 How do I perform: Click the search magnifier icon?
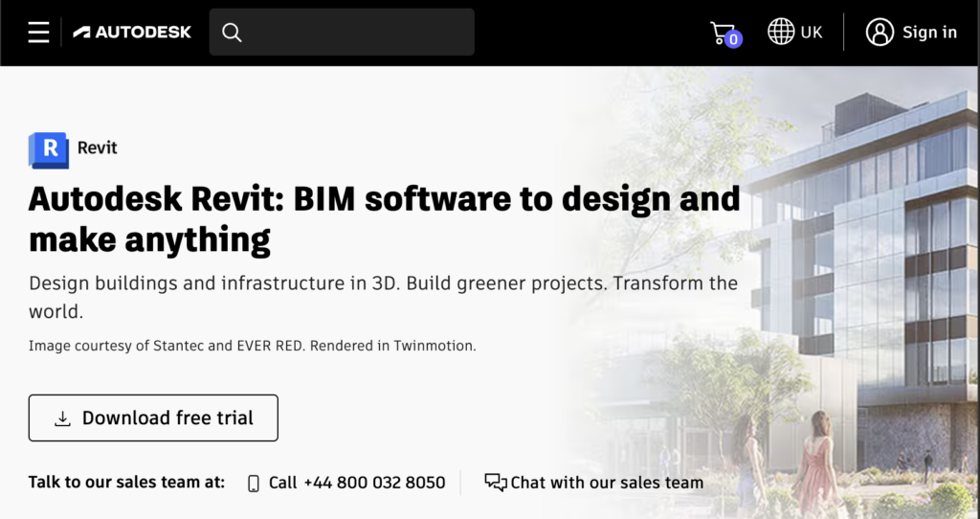232,33
